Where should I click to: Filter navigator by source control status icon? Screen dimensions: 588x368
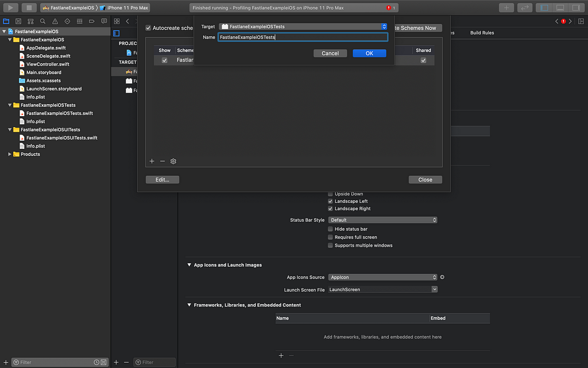click(x=103, y=362)
